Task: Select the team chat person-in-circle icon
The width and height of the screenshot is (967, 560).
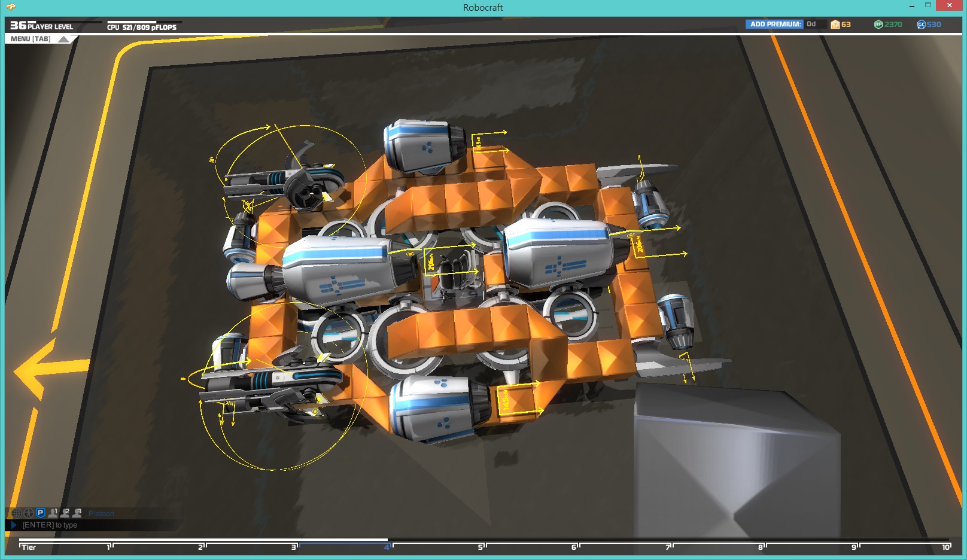Action: (x=29, y=513)
